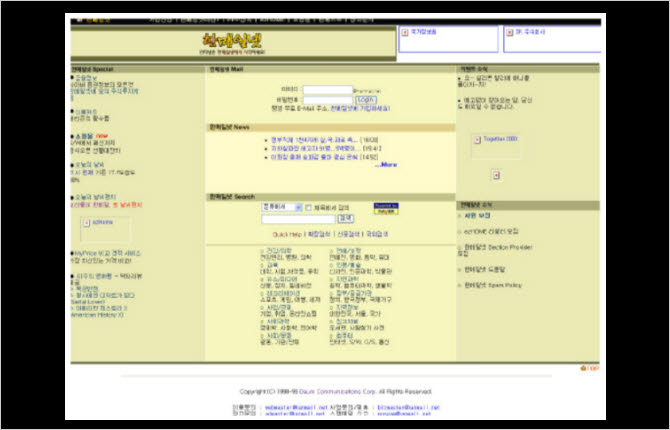Expand the search category dropdown
The image size is (670, 430).
pos(282,207)
